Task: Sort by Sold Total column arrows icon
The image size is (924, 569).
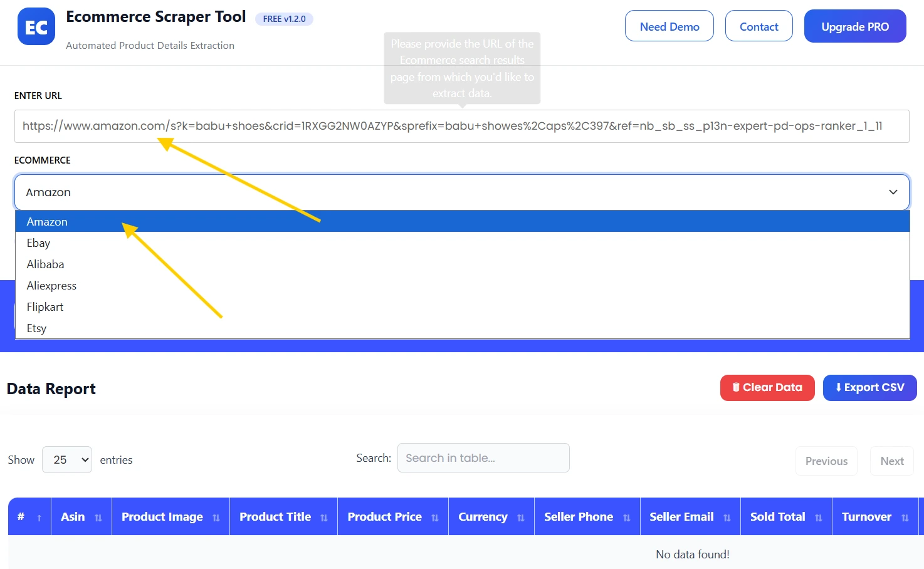Action: pos(819,518)
